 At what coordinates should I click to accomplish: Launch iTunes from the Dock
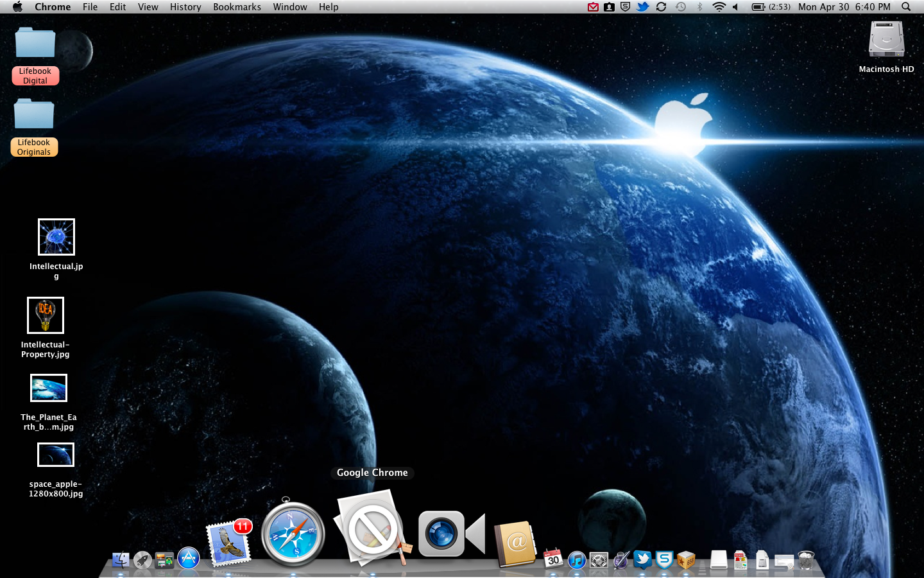coord(577,559)
